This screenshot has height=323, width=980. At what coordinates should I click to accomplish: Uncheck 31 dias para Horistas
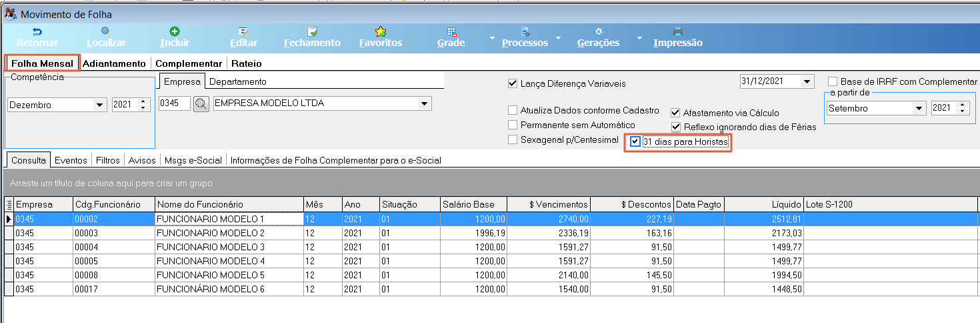(x=635, y=142)
